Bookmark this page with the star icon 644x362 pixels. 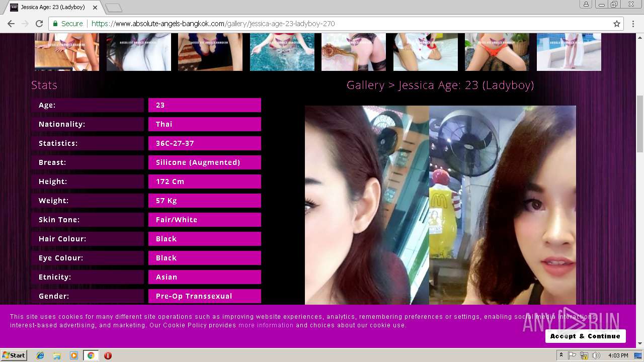point(617,24)
